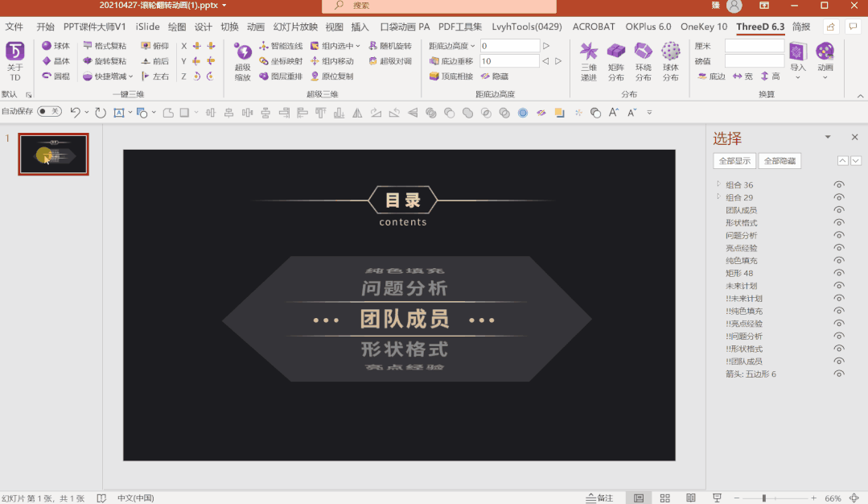
Task: Hide the 组合 36 layer
Action: coord(839,185)
